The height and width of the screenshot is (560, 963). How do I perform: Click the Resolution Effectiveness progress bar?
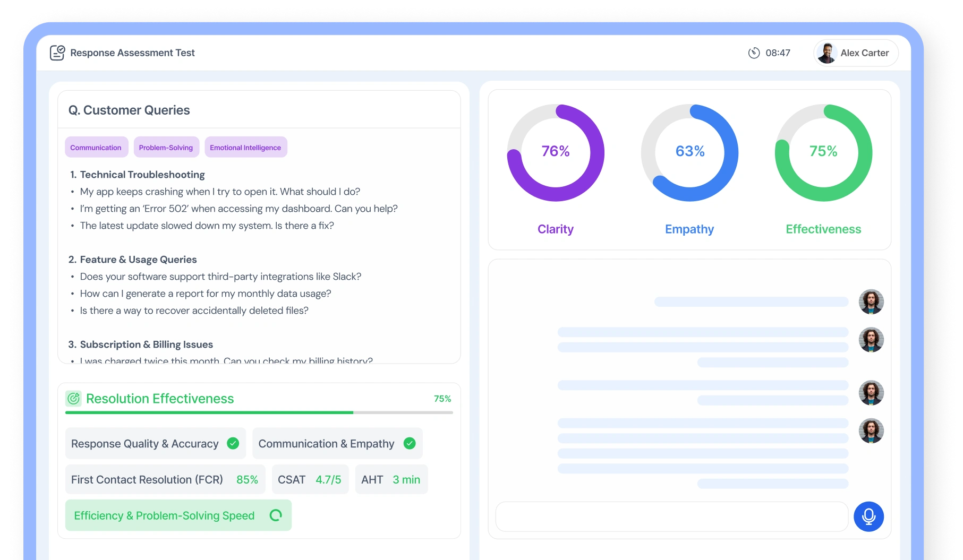(x=259, y=412)
